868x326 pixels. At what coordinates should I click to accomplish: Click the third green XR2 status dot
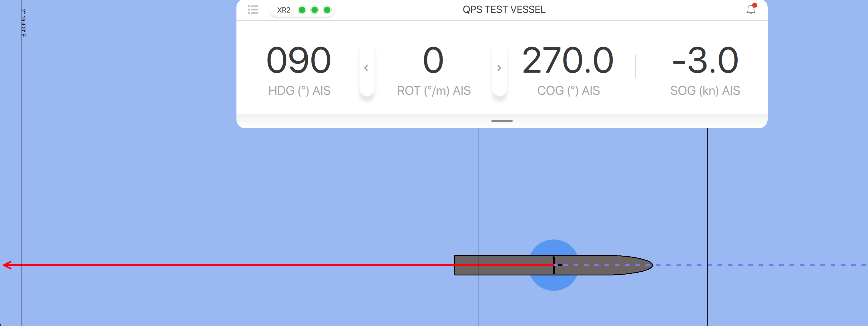click(327, 10)
